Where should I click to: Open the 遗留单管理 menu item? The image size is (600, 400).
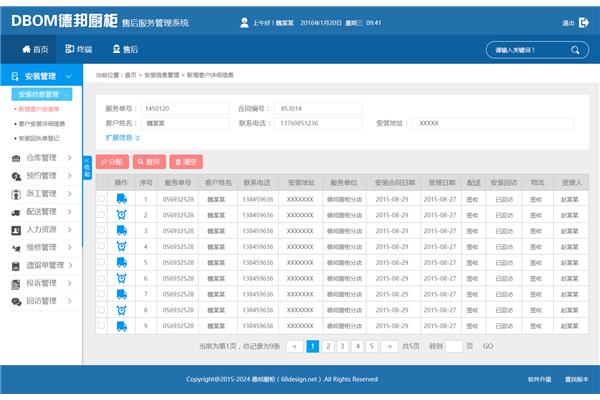[45, 265]
